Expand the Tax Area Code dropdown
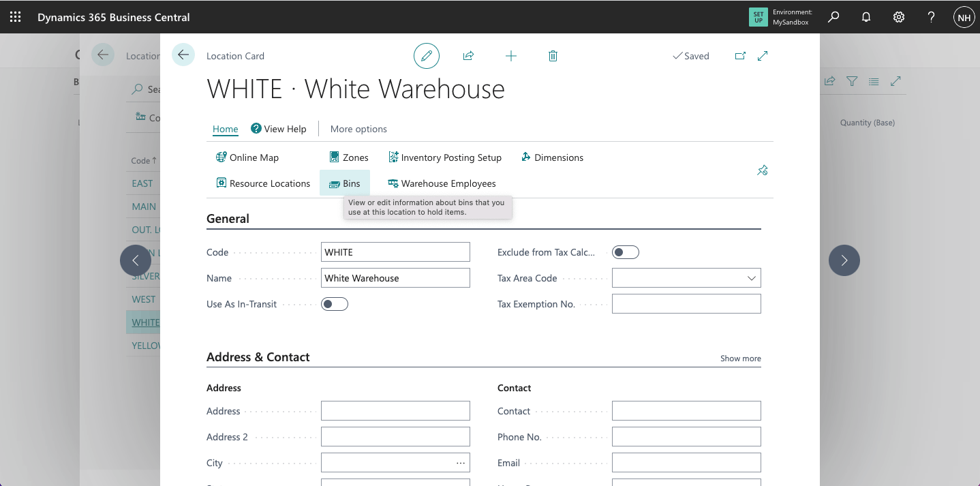Image resolution: width=980 pixels, height=486 pixels. 751,278
